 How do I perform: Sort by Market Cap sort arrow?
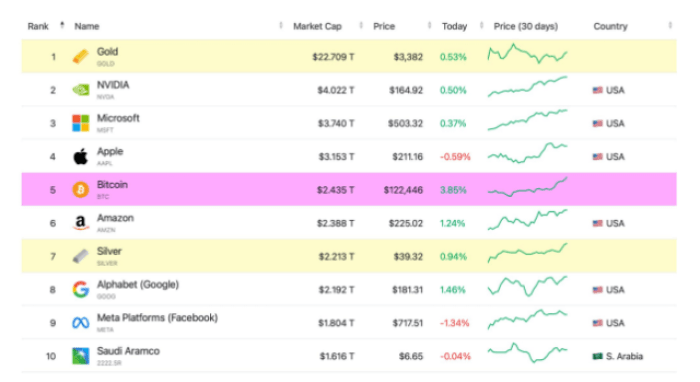pyautogui.click(x=361, y=25)
